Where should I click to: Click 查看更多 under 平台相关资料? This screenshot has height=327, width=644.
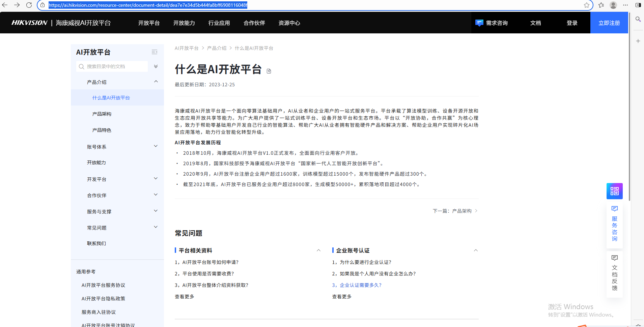tap(184, 297)
